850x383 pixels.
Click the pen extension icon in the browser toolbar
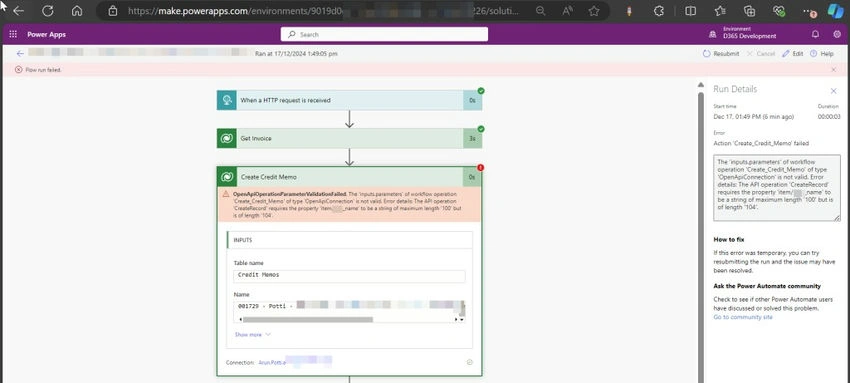[x=629, y=11]
